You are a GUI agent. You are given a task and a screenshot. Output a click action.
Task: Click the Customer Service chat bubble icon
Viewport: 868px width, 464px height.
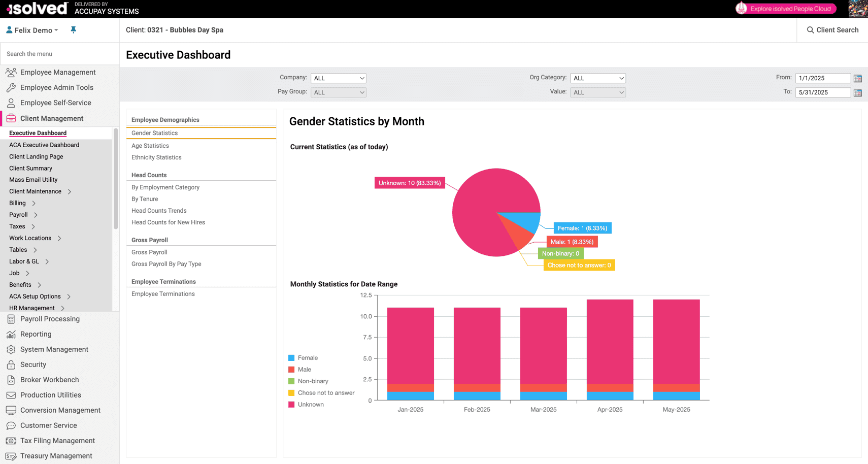[11, 426]
